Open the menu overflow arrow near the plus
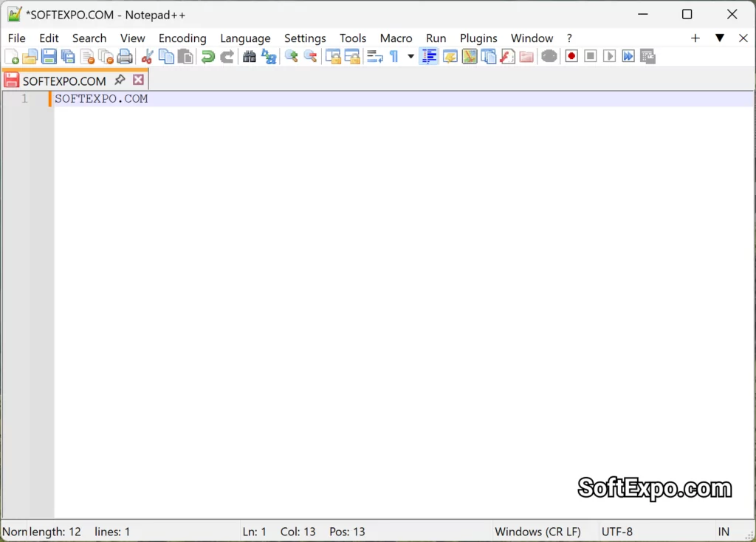Image resolution: width=756 pixels, height=542 pixels. pos(720,38)
